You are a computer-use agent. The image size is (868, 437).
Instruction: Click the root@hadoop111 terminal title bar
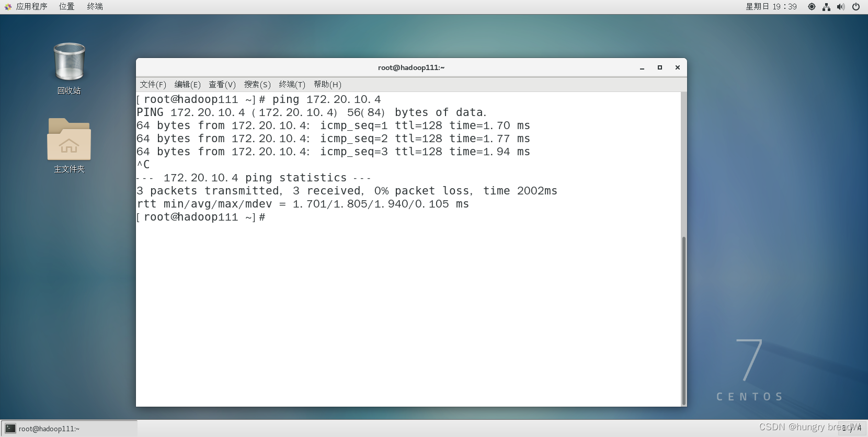point(411,67)
